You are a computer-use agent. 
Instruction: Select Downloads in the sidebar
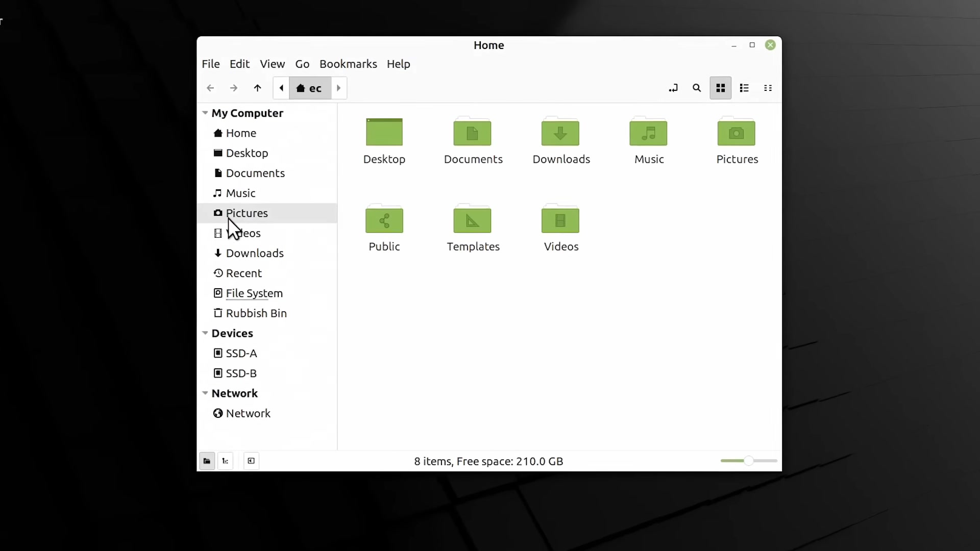coord(267,254)
